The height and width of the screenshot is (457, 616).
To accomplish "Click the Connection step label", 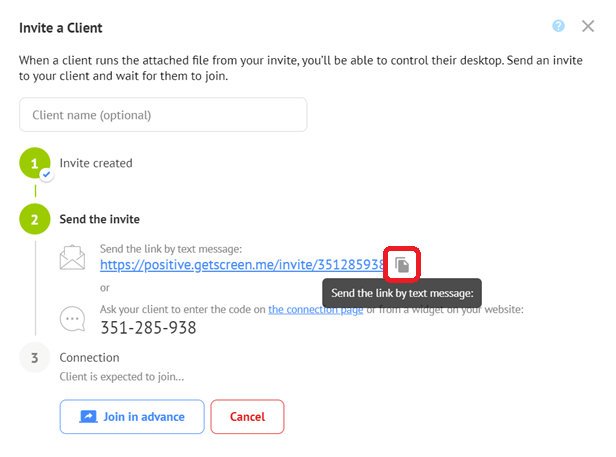I will (x=89, y=358).
